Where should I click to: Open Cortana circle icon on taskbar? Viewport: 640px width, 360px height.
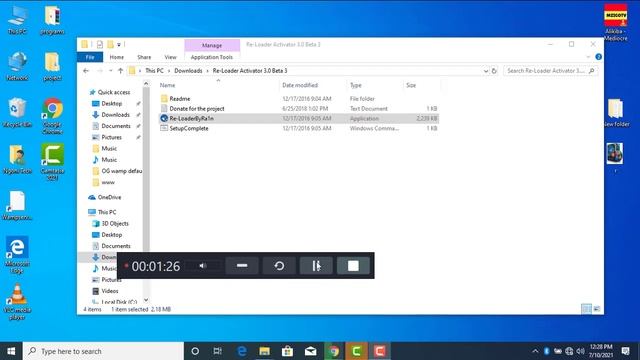click(195, 351)
